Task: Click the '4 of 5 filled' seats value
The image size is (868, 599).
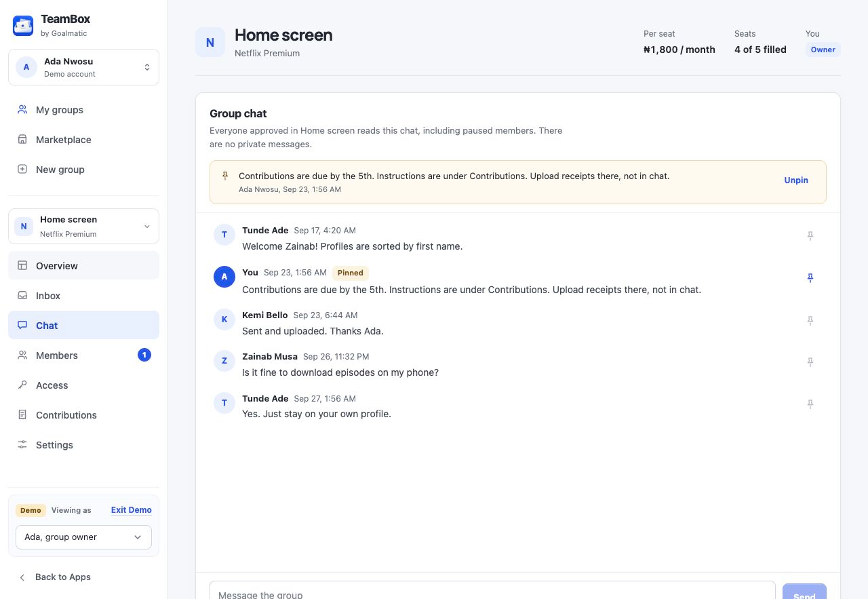Action: [x=760, y=50]
